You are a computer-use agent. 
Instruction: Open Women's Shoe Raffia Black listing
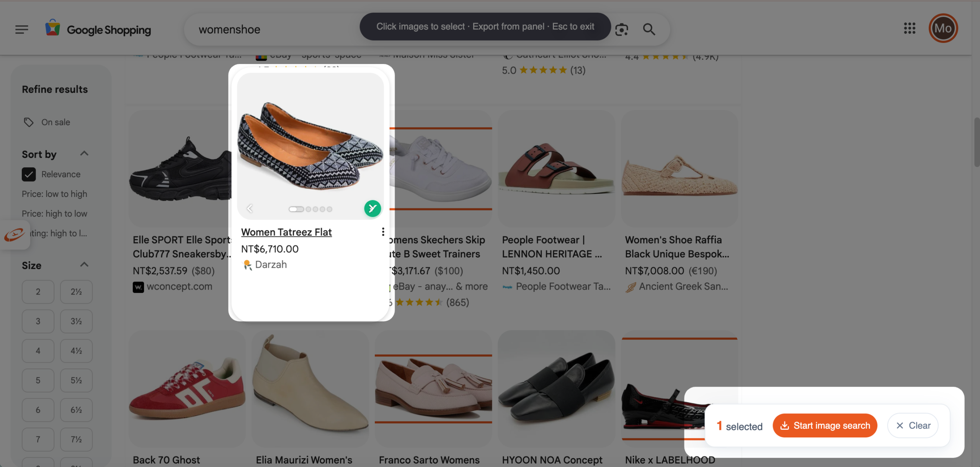677,247
